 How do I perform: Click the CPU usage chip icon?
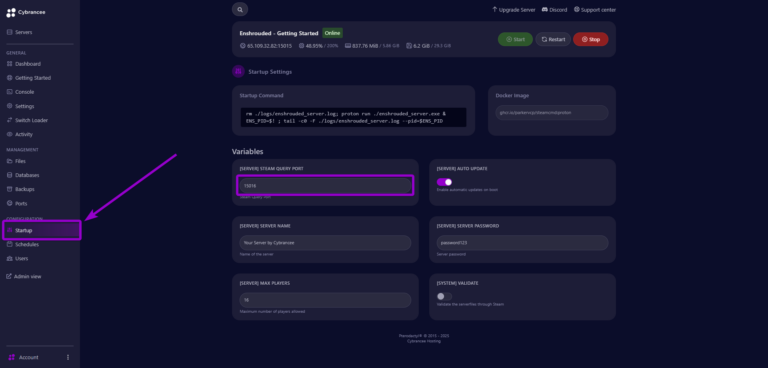click(301, 46)
